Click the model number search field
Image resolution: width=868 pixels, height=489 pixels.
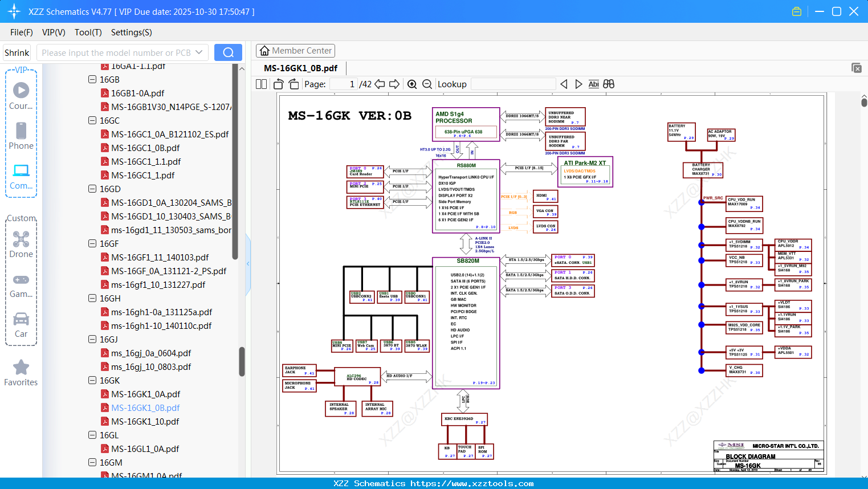116,52
